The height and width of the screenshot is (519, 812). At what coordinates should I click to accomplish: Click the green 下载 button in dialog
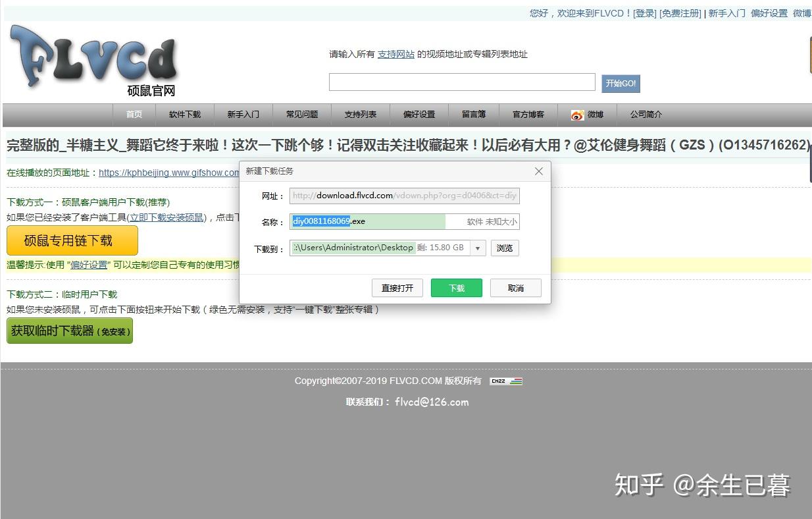[x=457, y=288]
